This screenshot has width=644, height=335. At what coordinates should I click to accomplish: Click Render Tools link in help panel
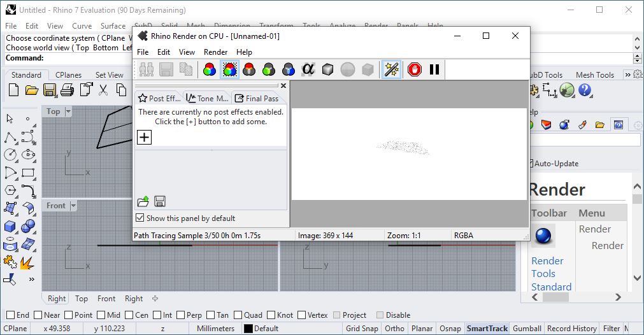pos(547,267)
